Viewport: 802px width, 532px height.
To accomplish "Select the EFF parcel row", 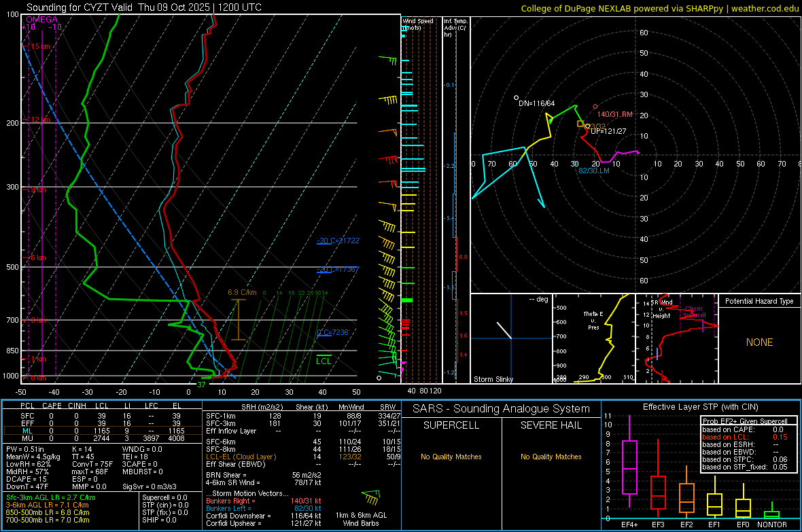I will click(x=103, y=423).
